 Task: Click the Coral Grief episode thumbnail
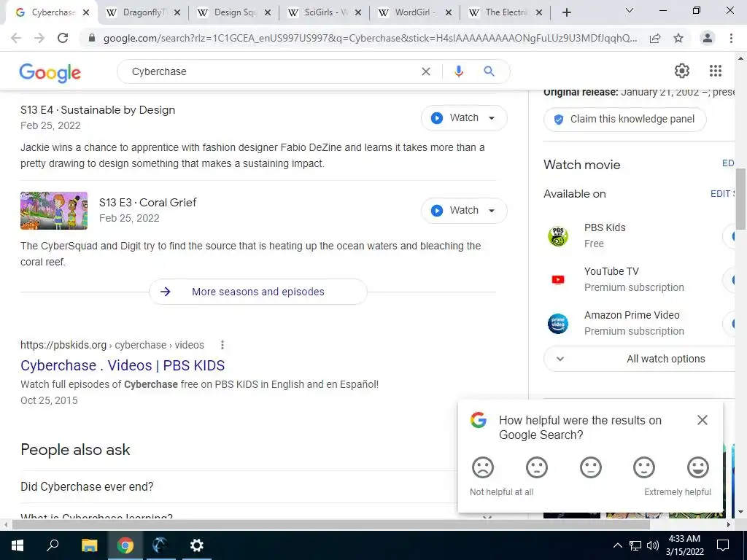click(x=54, y=211)
